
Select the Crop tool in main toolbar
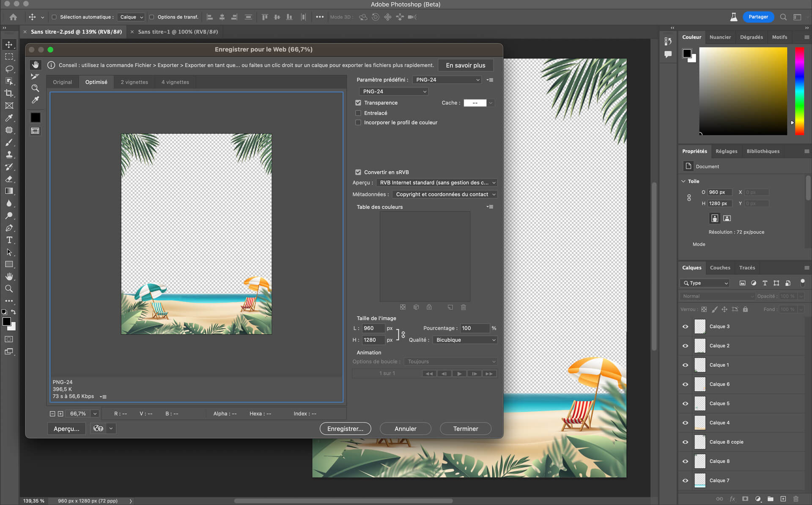click(x=9, y=93)
